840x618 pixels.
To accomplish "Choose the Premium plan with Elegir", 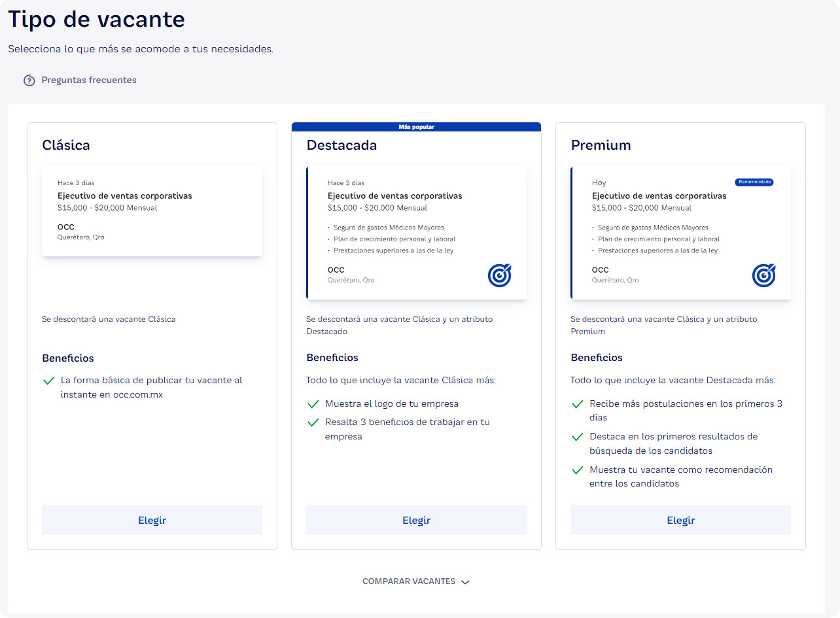I will tap(680, 521).
